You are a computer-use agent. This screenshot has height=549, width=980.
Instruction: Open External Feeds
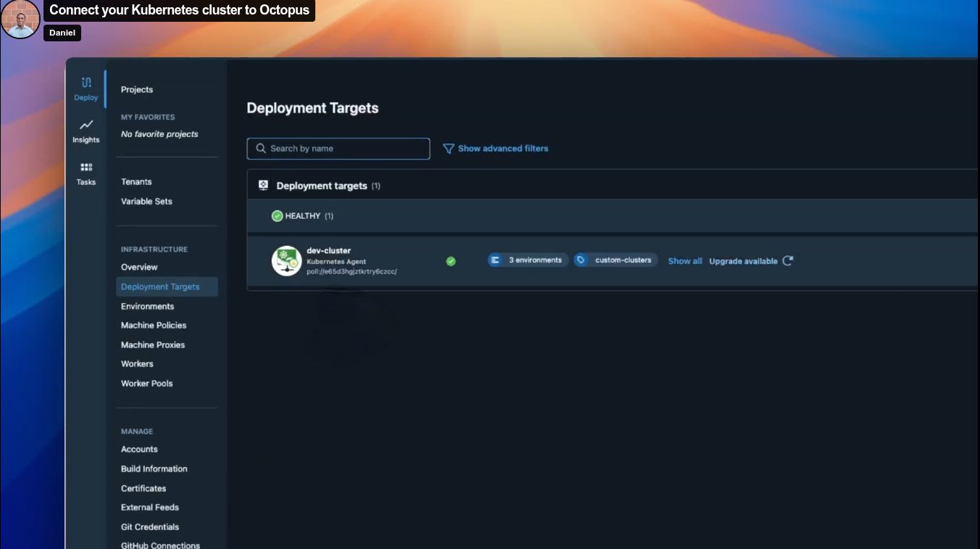tap(150, 508)
